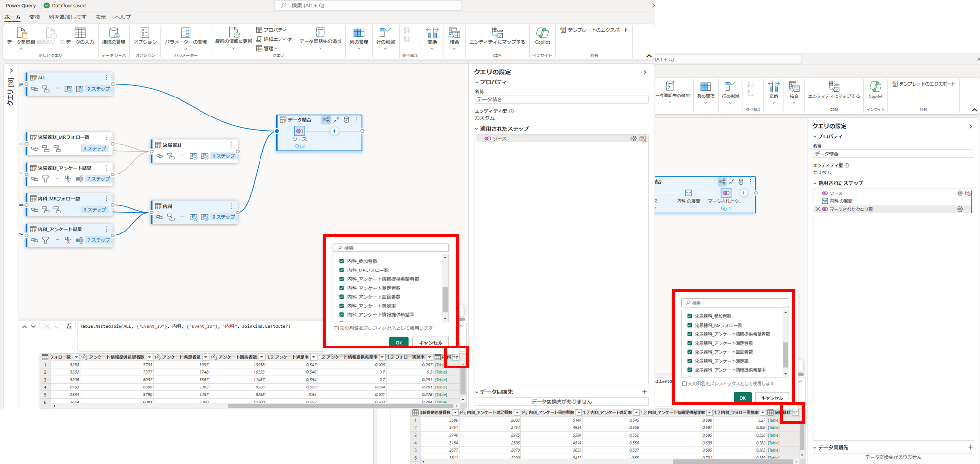The height and width of the screenshot is (464, 980).
Task: Open the ヘルプ tab
Action: pos(122,17)
